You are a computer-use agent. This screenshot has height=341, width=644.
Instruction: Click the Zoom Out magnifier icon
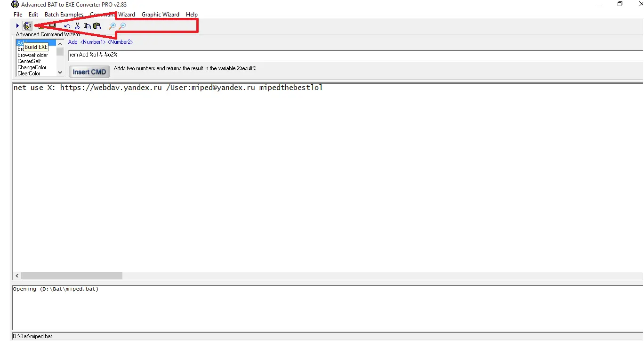pos(122,26)
